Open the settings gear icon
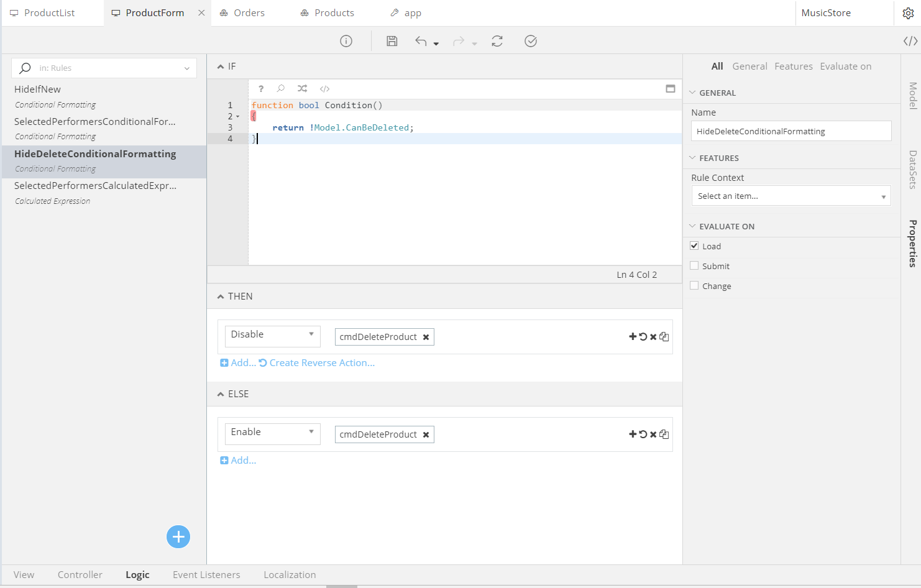Viewport: 921px width, 588px height. (x=908, y=13)
